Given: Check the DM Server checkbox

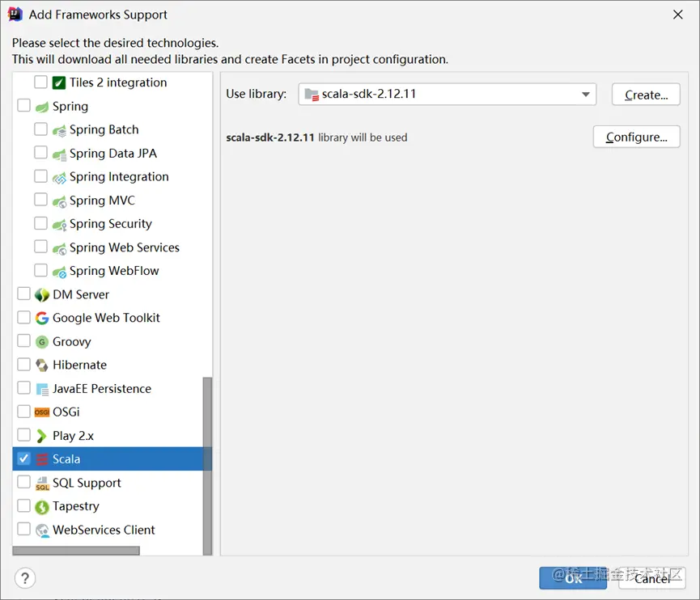Looking at the screenshot, I should (23, 294).
